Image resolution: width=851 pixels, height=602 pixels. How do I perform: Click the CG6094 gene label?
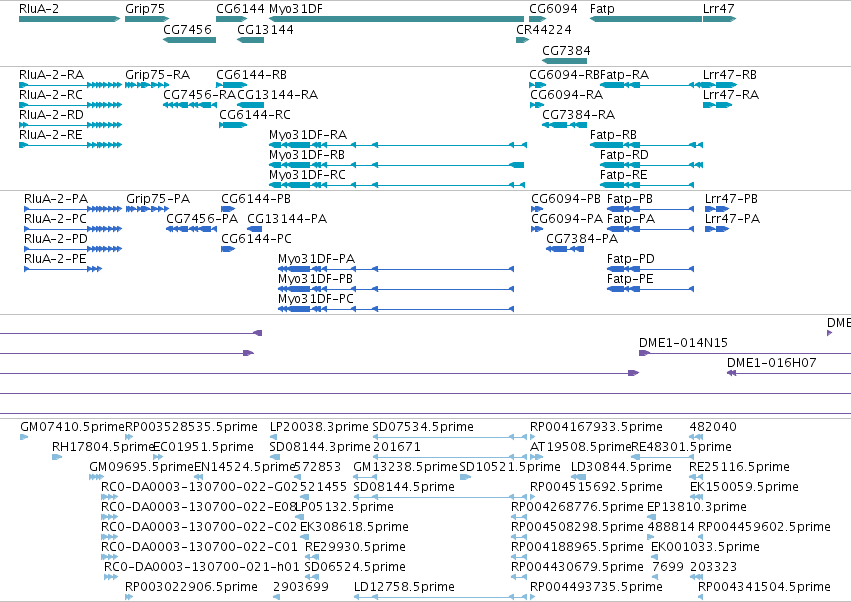(553, 9)
